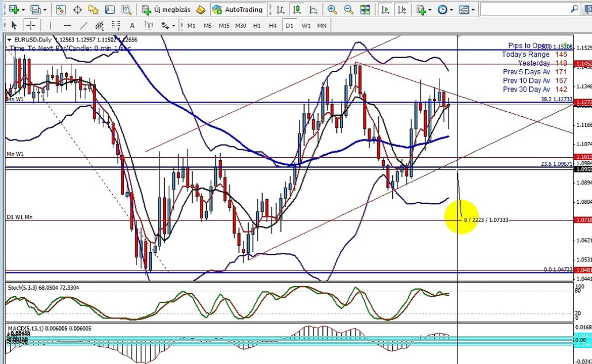Switch to bar chart display
Image resolution: width=592 pixels, height=364 pixels.
(x=280, y=10)
